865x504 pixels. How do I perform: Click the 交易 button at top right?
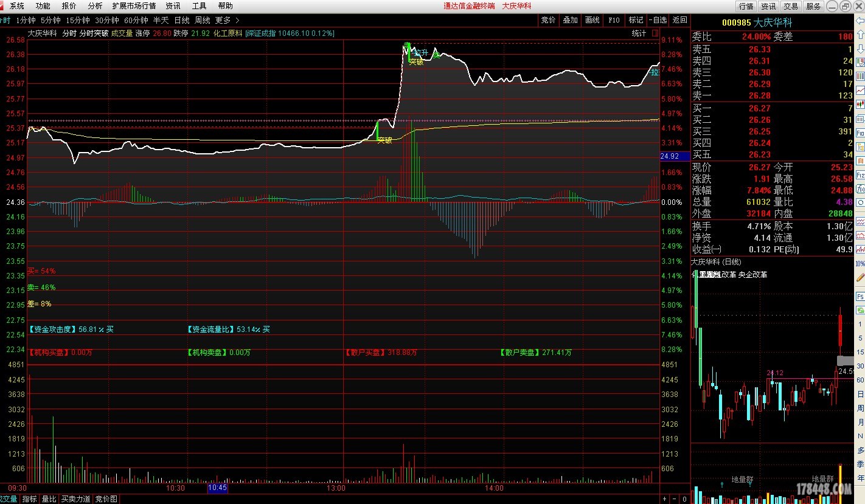tap(791, 6)
